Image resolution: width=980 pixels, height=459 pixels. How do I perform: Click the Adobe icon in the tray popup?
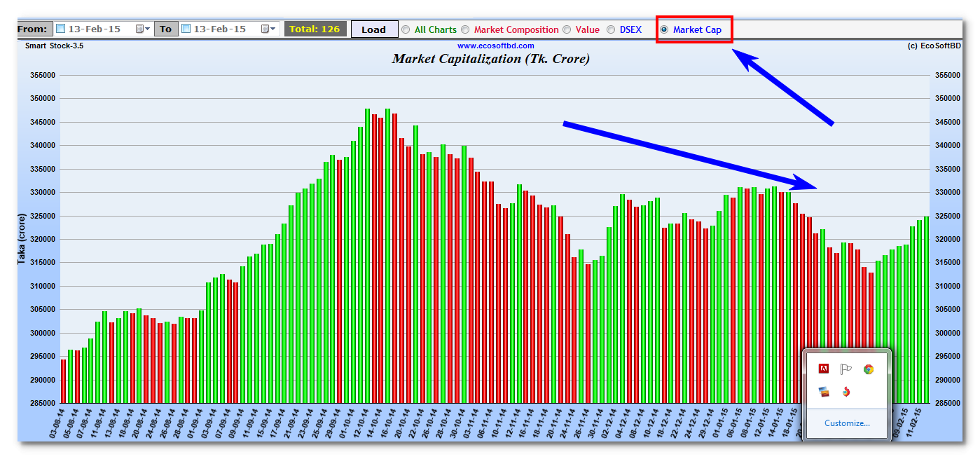pos(824,369)
